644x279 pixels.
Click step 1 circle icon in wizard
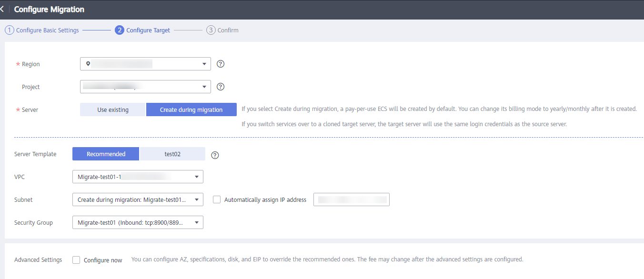pos(10,30)
